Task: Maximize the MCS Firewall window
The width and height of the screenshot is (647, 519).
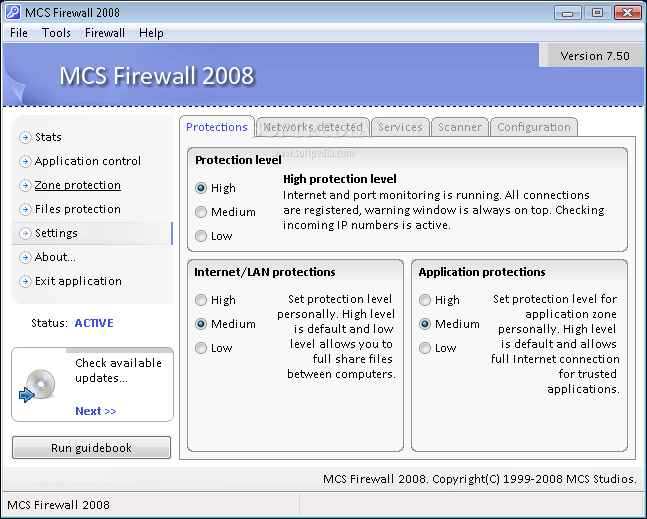Action: pyautogui.click(x=597, y=13)
